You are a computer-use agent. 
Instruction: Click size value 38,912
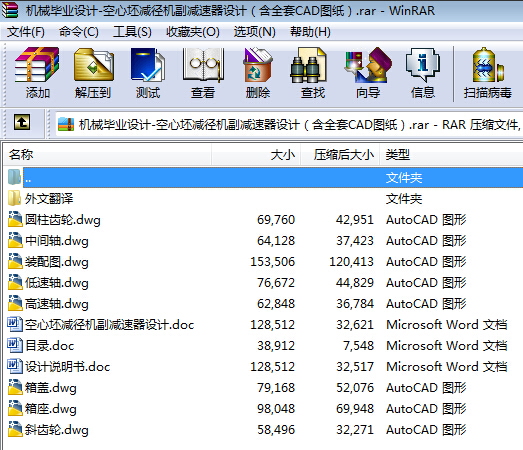coord(276,346)
